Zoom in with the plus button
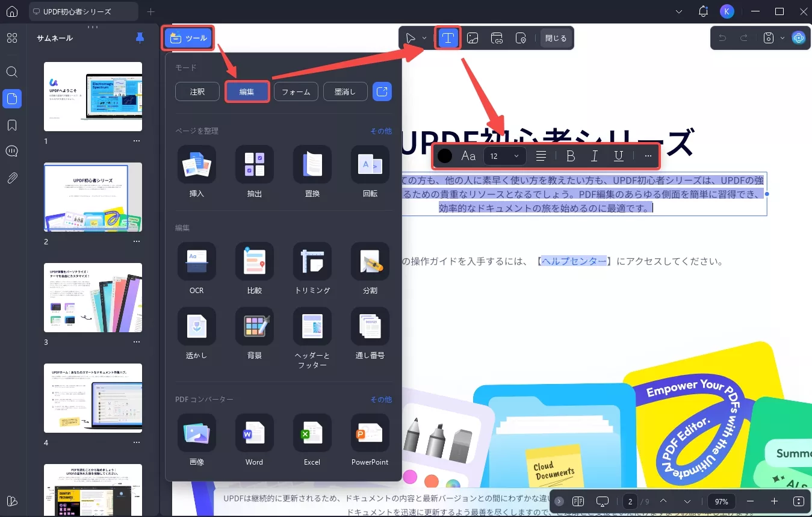This screenshot has width=812, height=517. [774, 501]
